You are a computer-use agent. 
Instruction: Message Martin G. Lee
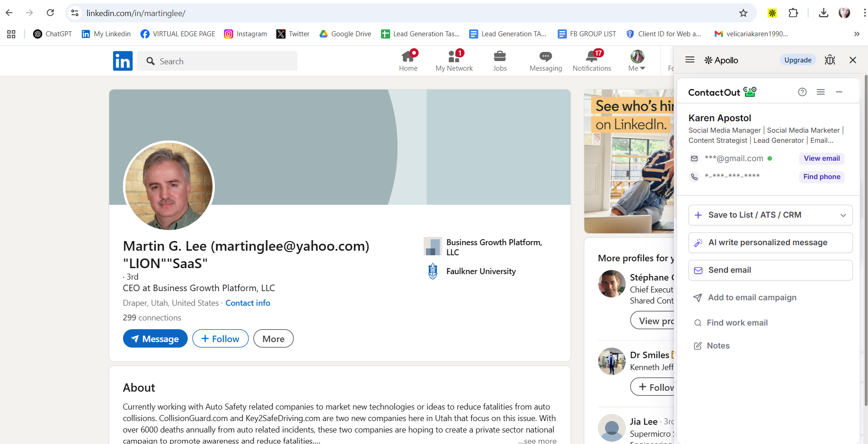point(155,338)
